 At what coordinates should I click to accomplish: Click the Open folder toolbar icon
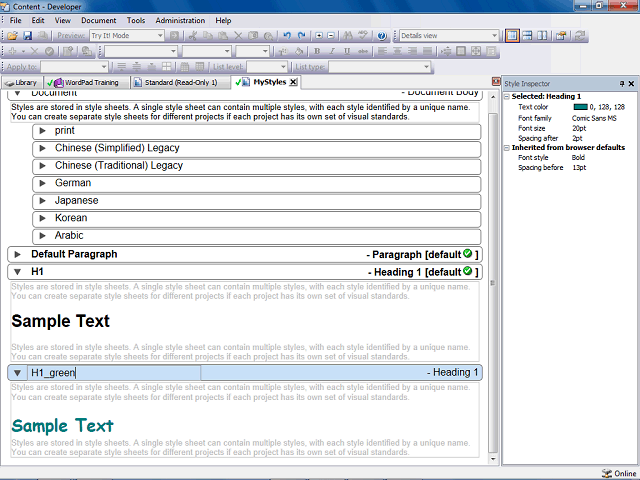click(12, 36)
